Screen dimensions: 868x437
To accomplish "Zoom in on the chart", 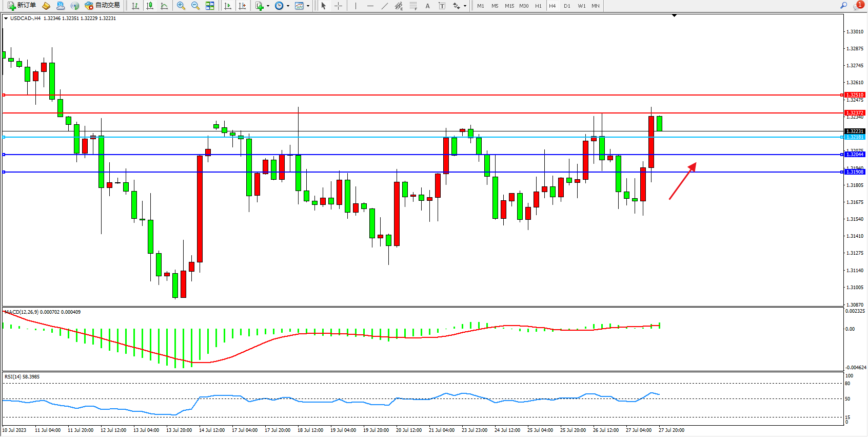I will pos(181,6).
